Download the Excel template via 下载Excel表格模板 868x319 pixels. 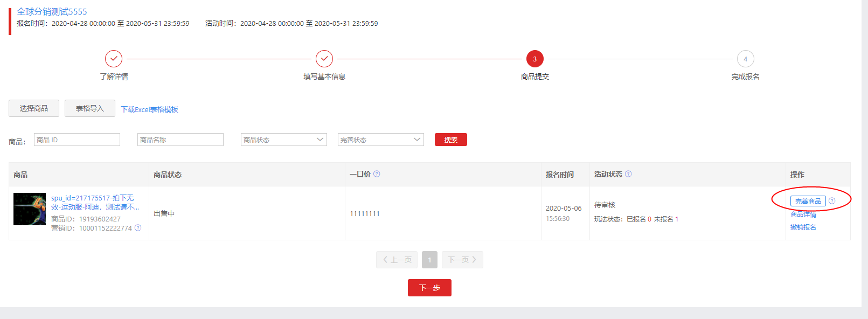(149, 109)
